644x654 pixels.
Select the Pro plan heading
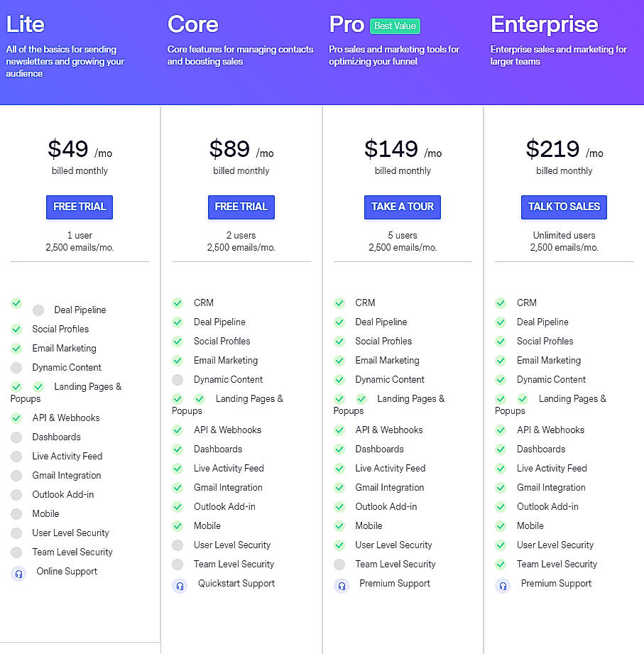click(x=346, y=24)
